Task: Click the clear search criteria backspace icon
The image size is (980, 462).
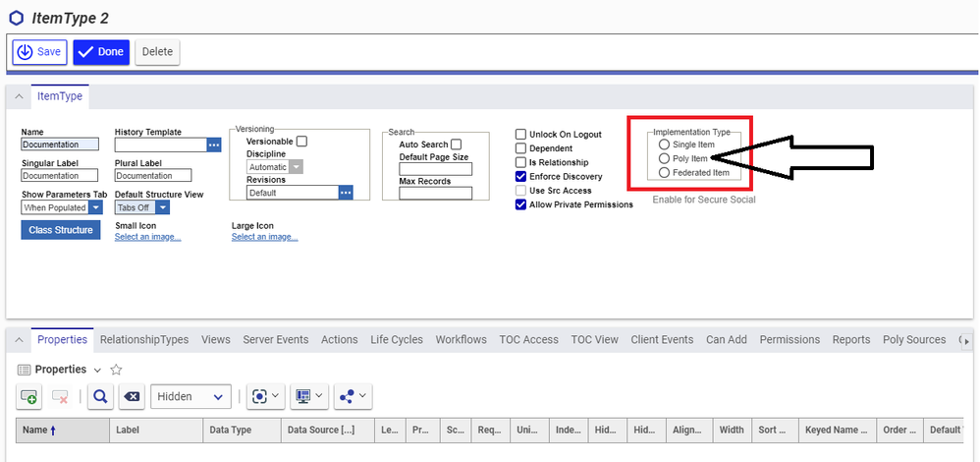Action: (x=133, y=396)
